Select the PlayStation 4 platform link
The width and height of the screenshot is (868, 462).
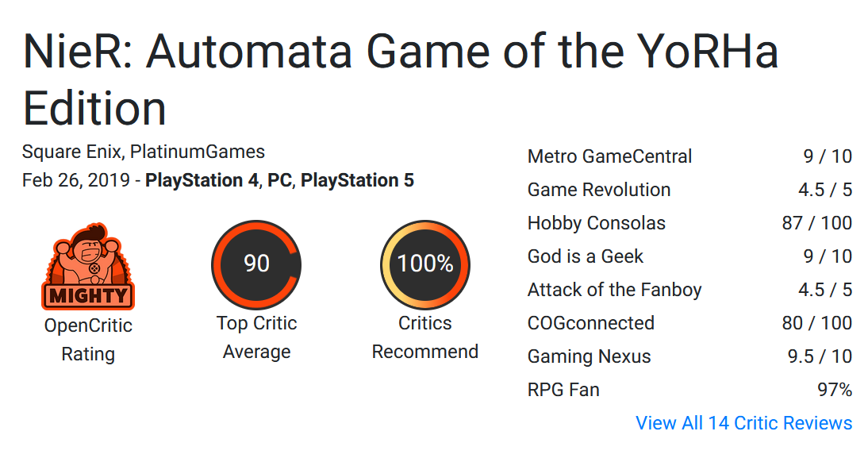click(x=202, y=180)
